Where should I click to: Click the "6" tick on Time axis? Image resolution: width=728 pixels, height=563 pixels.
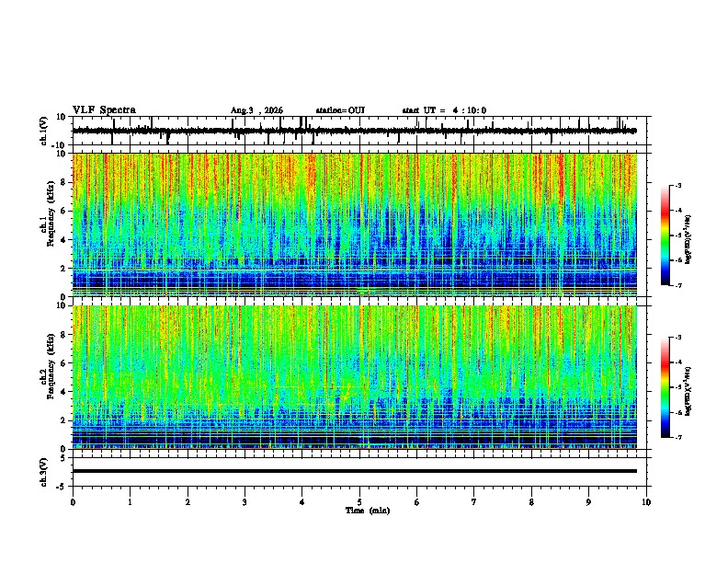tap(416, 502)
